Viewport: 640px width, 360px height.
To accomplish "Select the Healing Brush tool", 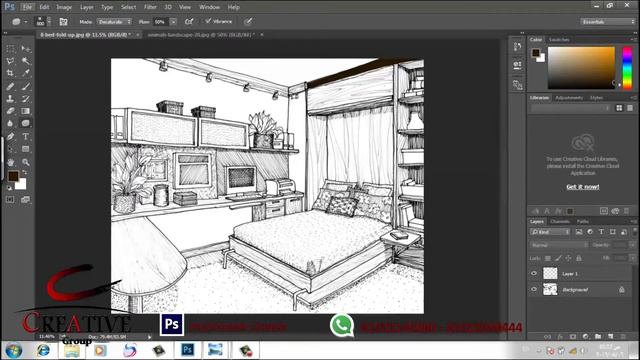I will pos(10,87).
